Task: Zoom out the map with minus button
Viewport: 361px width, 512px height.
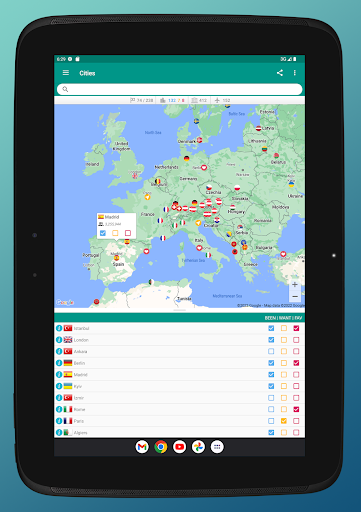Action: coord(295,296)
